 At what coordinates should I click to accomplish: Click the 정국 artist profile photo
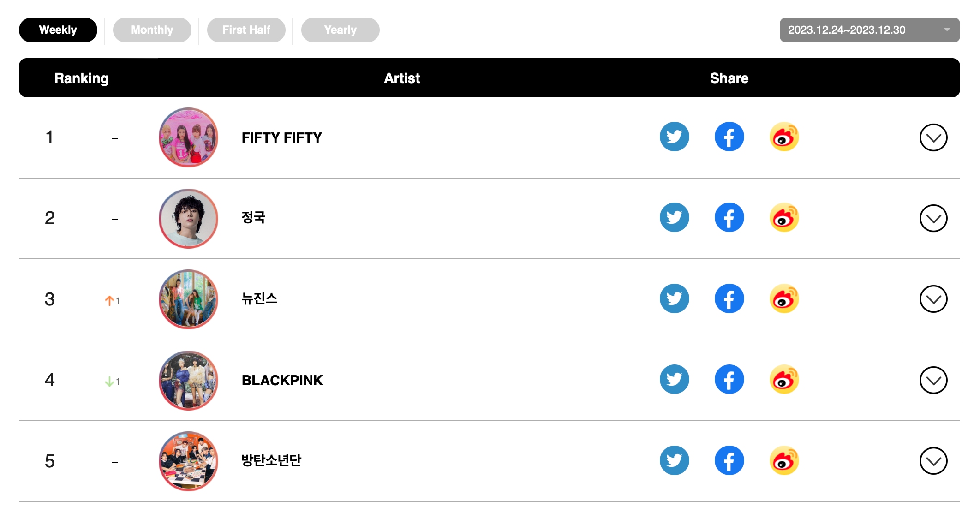[x=188, y=218]
